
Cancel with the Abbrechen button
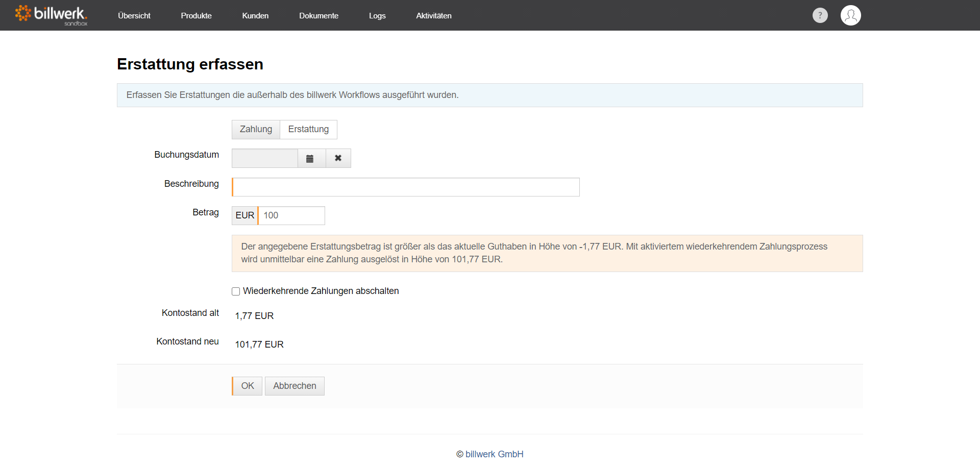295,386
